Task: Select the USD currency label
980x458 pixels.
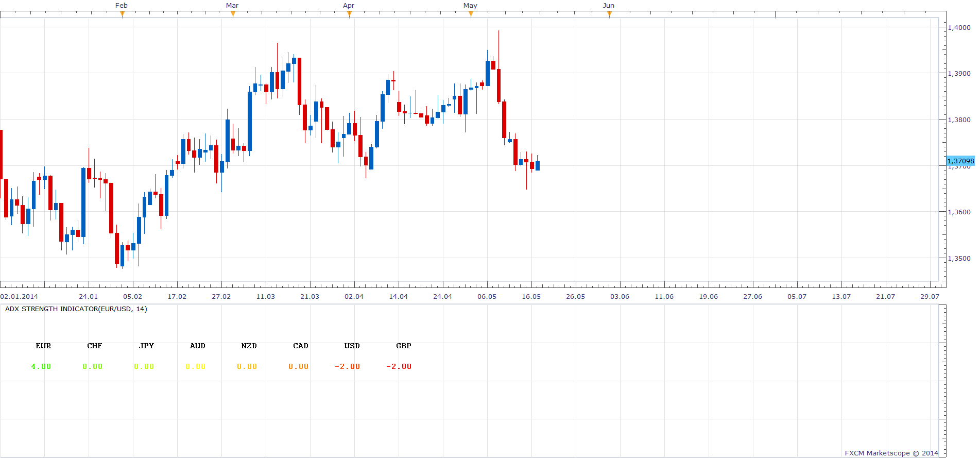Action: point(352,346)
